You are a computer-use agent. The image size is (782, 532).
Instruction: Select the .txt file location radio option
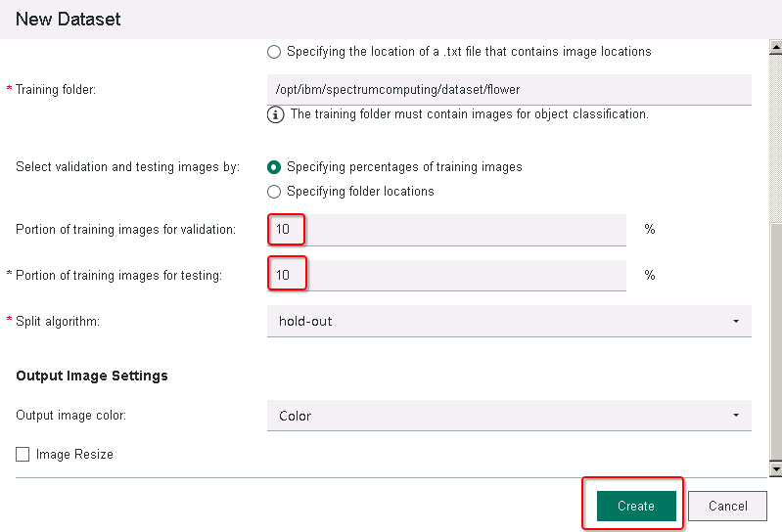click(274, 52)
